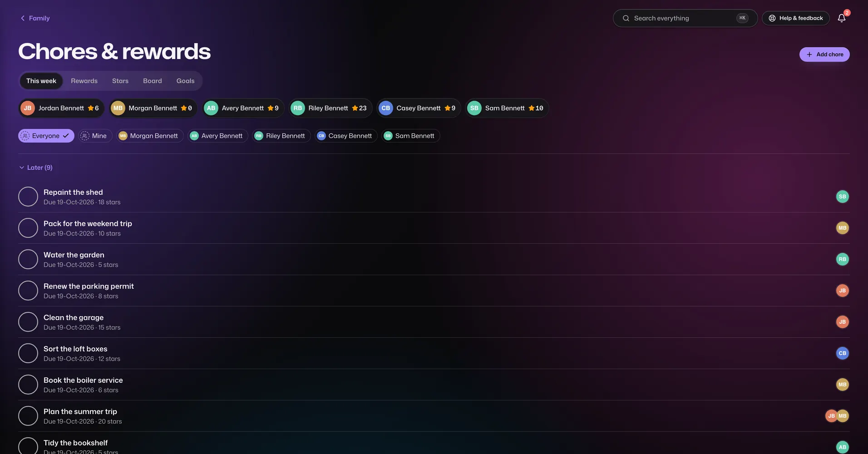Focus the Search everything field
Viewport: 868px width, 454px height.
pos(685,18)
